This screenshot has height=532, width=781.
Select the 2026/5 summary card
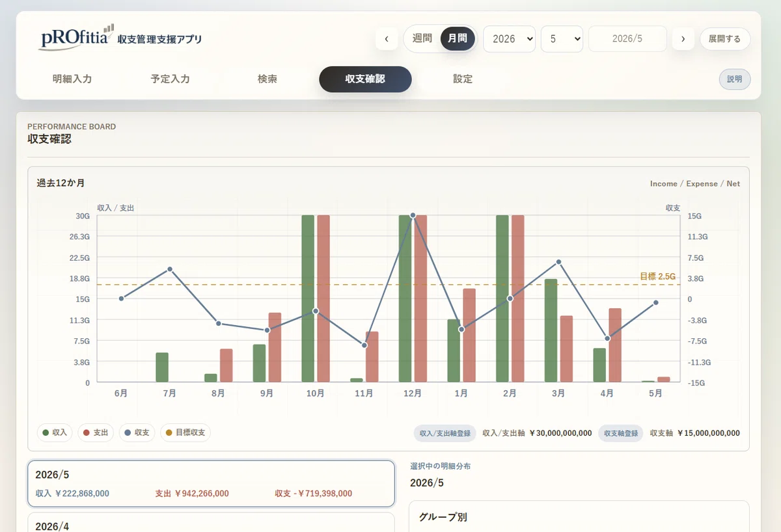coord(211,484)
